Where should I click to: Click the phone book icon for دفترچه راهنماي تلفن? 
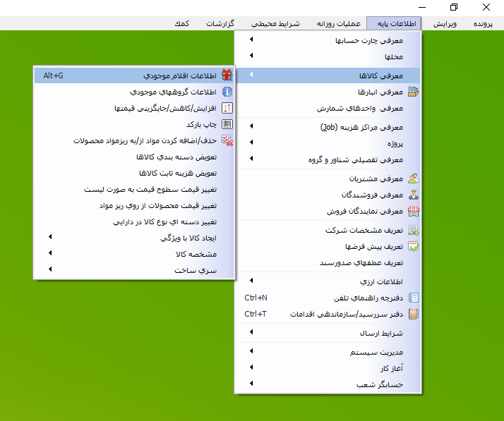click(414, 298)
